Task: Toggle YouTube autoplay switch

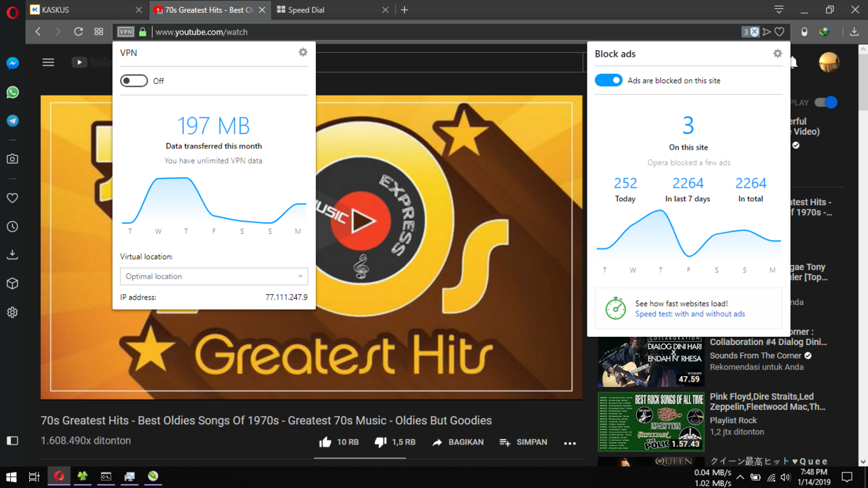Action: click(826, 102)
